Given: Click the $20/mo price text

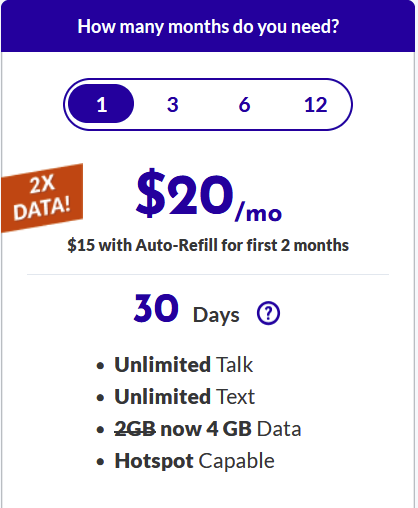Looking at the screenshot, I should click(x=209, y=195).
